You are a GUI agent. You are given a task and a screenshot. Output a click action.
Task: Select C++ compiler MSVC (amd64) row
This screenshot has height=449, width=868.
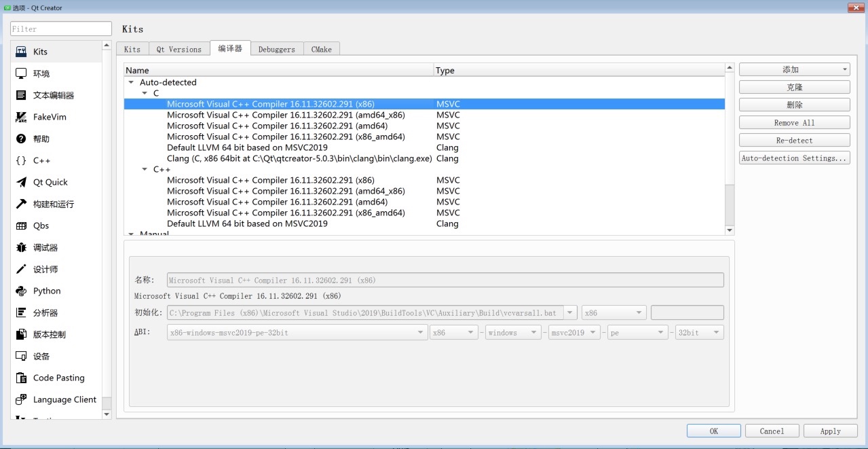click(424, 202)
